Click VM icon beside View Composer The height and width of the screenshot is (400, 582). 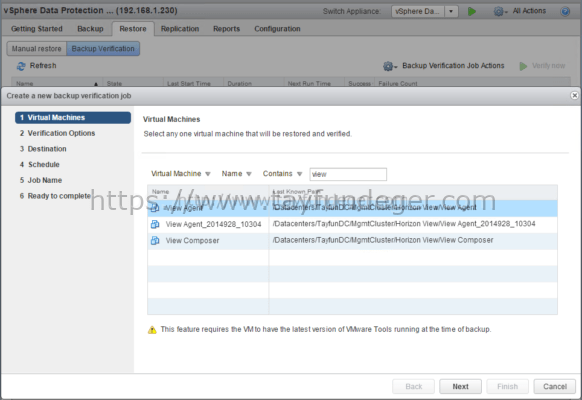pos(155,240)
